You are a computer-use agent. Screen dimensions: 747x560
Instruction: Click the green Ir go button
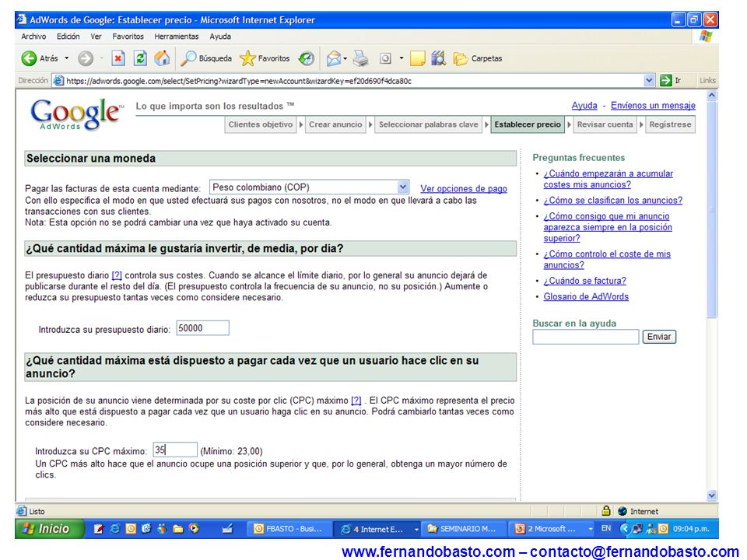pyautogui.click(x=670, y=80)
